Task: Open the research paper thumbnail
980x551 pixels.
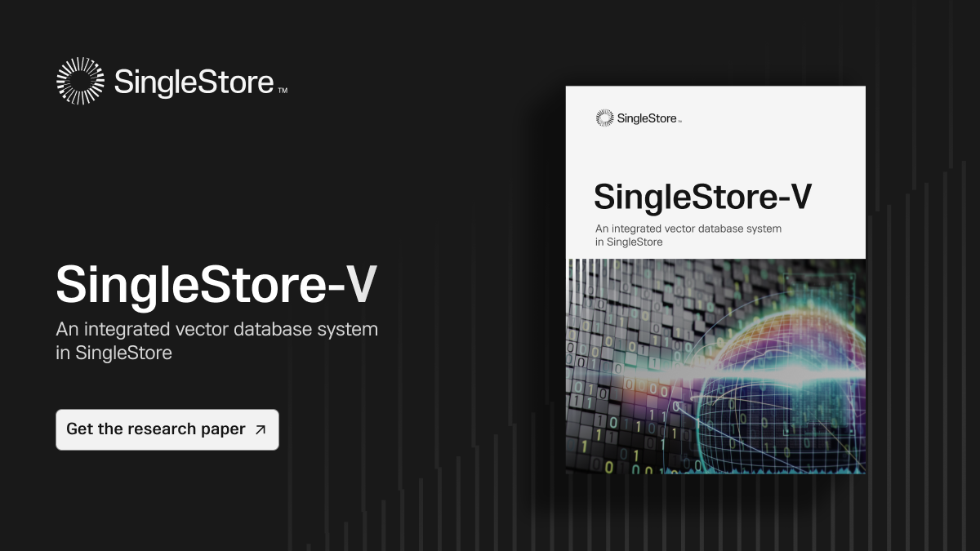Action: tap(715, 282)
